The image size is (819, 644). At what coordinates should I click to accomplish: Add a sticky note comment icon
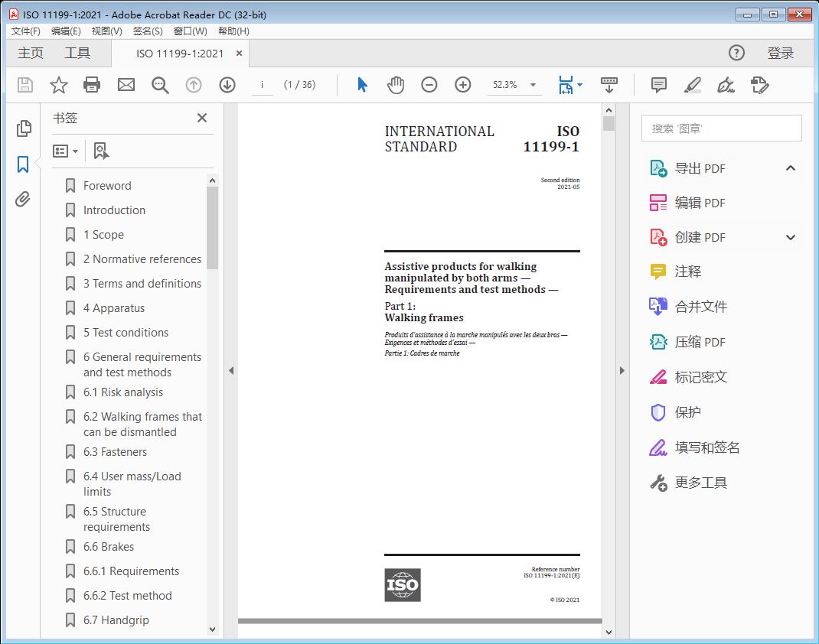pos(658,85)
